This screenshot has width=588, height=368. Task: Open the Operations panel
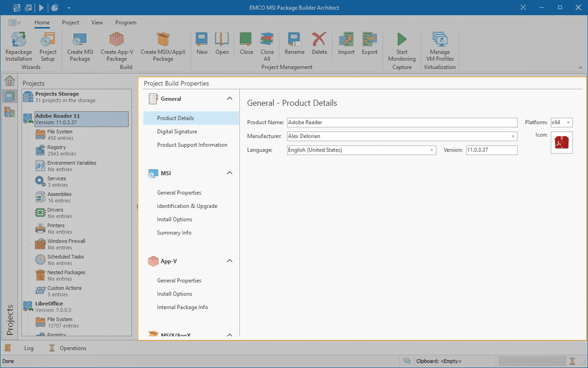point(67,348)
